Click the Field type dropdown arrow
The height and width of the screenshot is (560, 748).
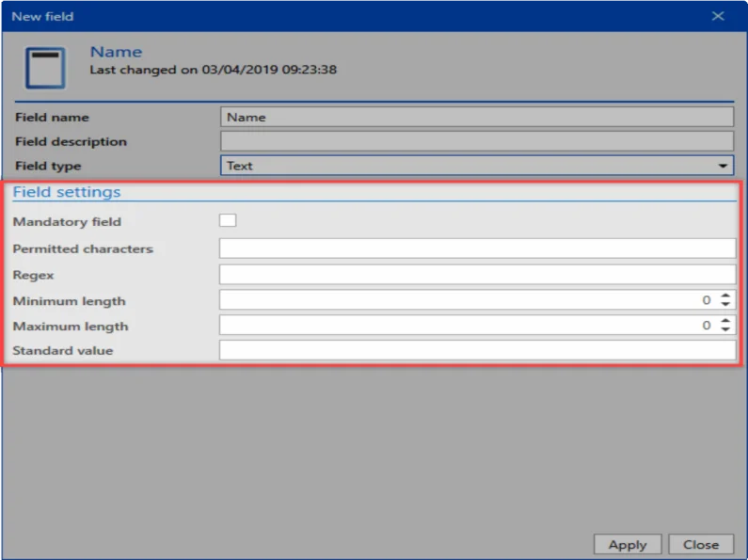tap(723, 166)
